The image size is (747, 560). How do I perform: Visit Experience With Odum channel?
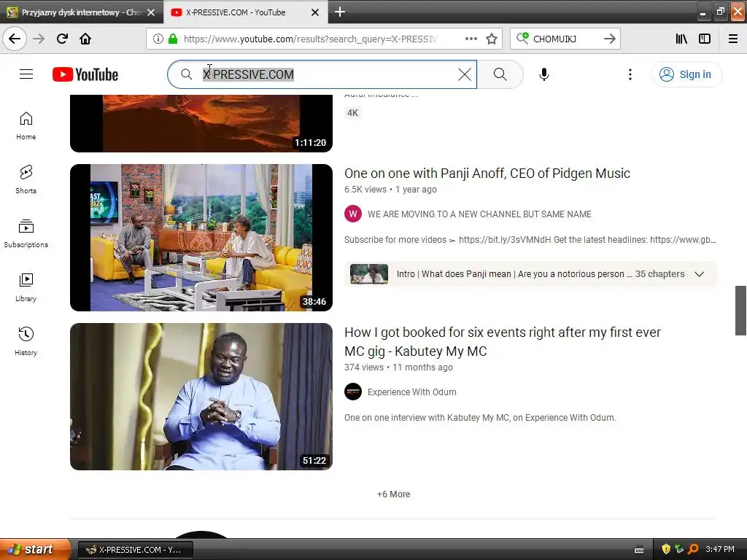[412, 392]
